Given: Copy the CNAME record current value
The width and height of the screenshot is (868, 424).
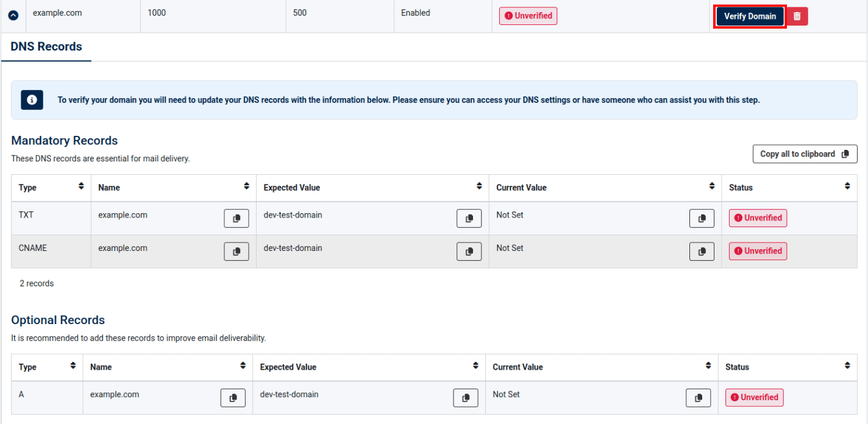Looking at the screenshot, I should 702,251.
